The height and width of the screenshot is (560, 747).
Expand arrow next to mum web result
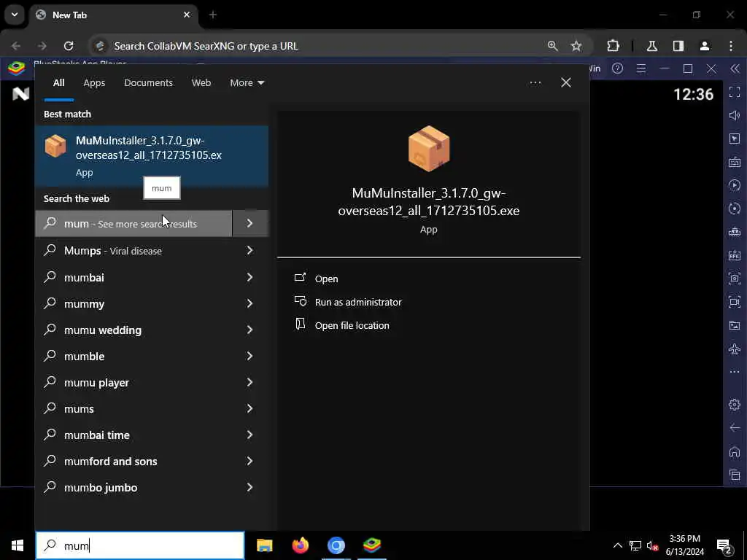[x=249, y=223]
